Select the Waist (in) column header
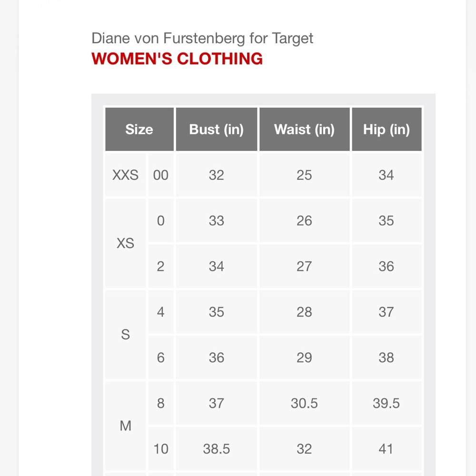Screen dimensions: 476x476 [305, 129]
